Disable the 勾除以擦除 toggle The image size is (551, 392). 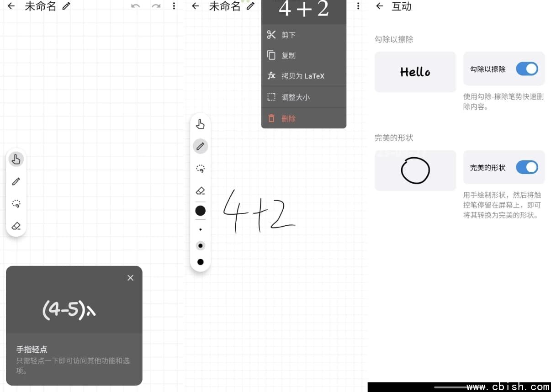point(527,69)
